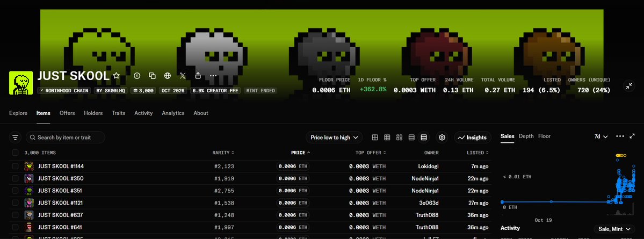The image size is (644, 239).
Task: Sort by the LISTED column
Action: click(477, 153)
